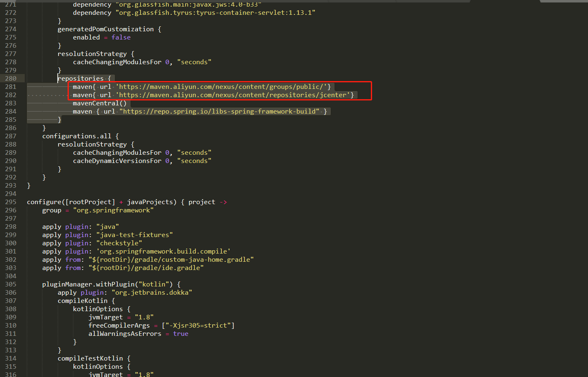The image size is (588, 377).
Task: Click the "seconds" string on line 278
Action: coord(194,62)
